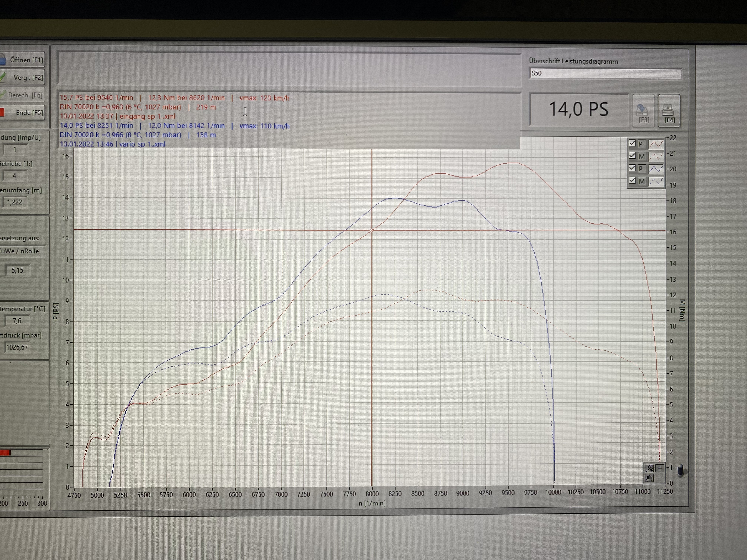Select the zoom magnifier graph tool
The width and height of the screenshot is (747, 560).
click(650, 468)
